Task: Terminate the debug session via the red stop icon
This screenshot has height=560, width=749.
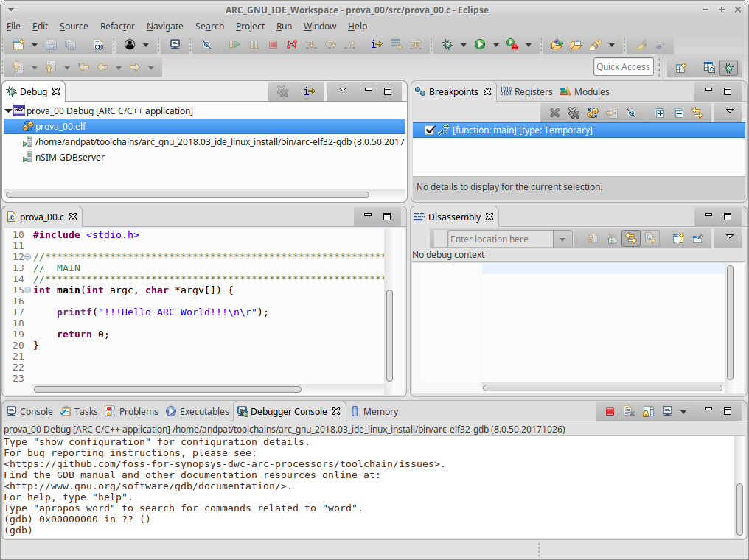Action: (x=273, y=44)
